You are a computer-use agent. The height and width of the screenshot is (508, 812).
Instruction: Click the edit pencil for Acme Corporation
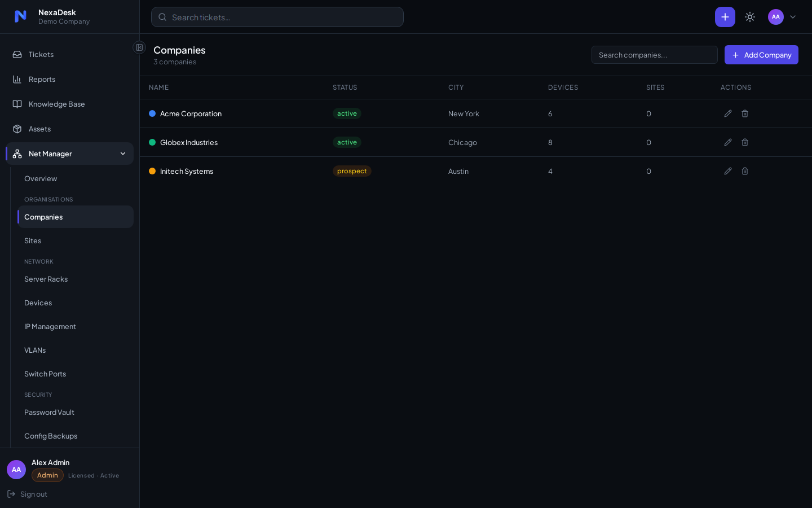pyautogui.click(x=728, y=113)
